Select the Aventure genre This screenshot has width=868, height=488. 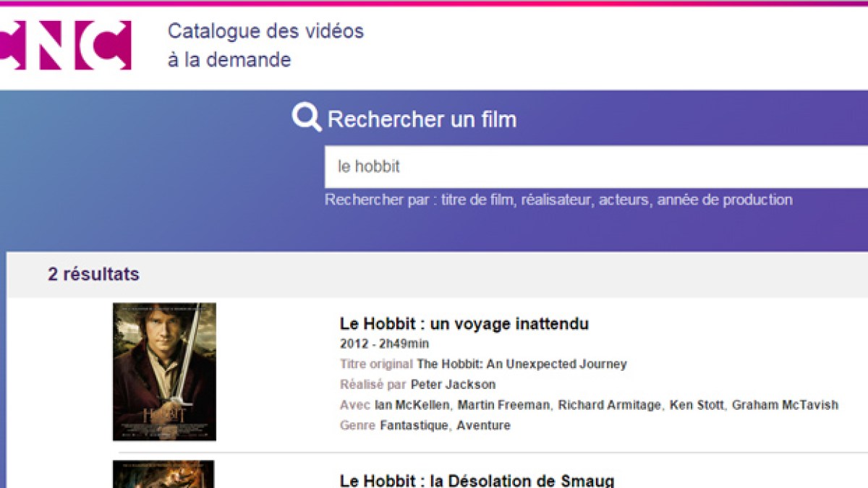click(483, 425)
